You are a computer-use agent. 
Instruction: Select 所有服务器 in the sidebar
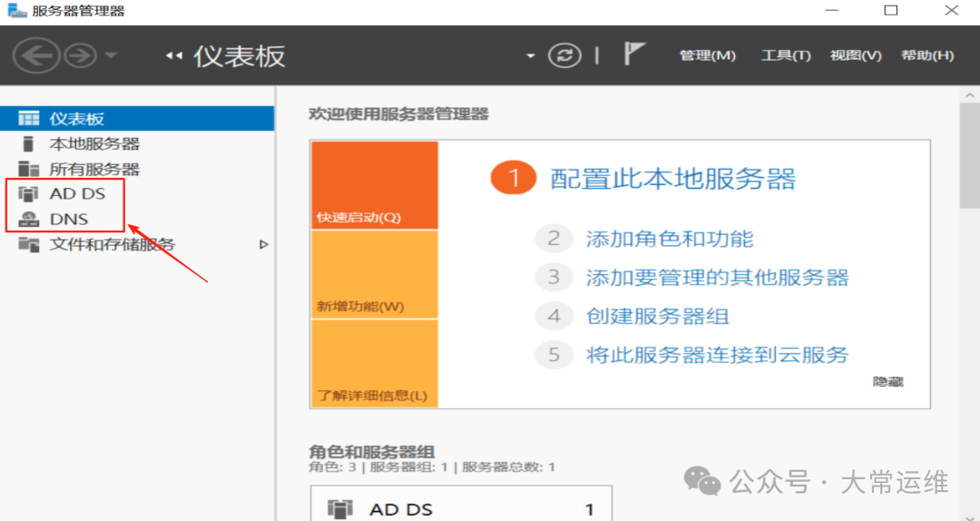(137, 169)
